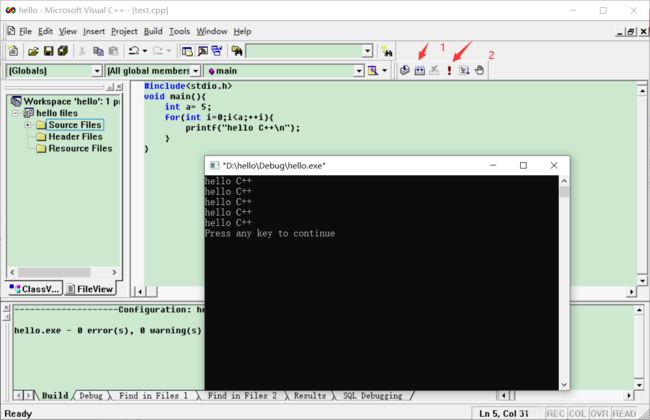650x420 pixels.
Task: Open the main members dropdown
Action: pyautogui.click(x=359, y=71)
